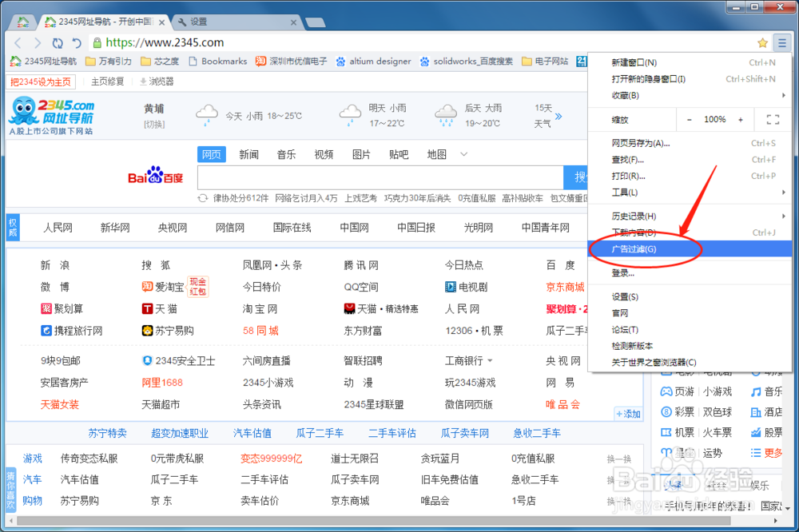Open 携程旅行网 link
Viewport: 799px width, 532px height.
click(x=71, y=331)
